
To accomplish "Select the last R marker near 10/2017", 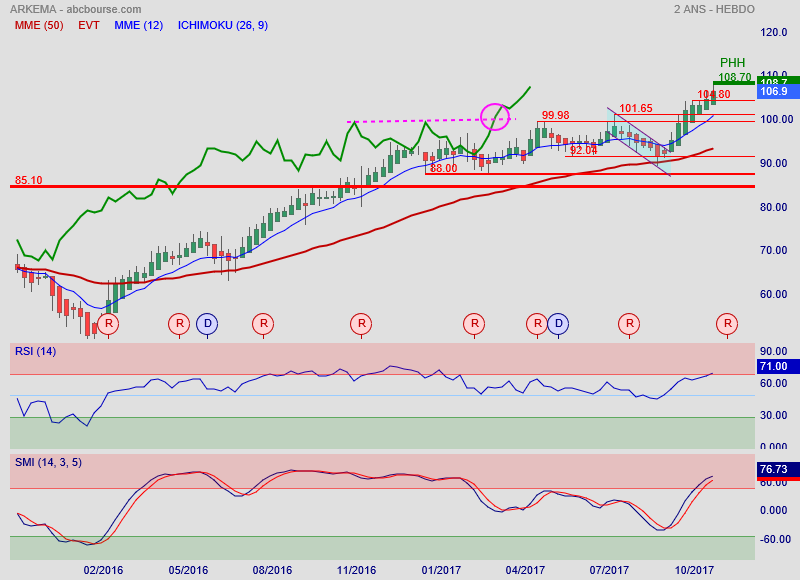I will click(x=728, y=324).
